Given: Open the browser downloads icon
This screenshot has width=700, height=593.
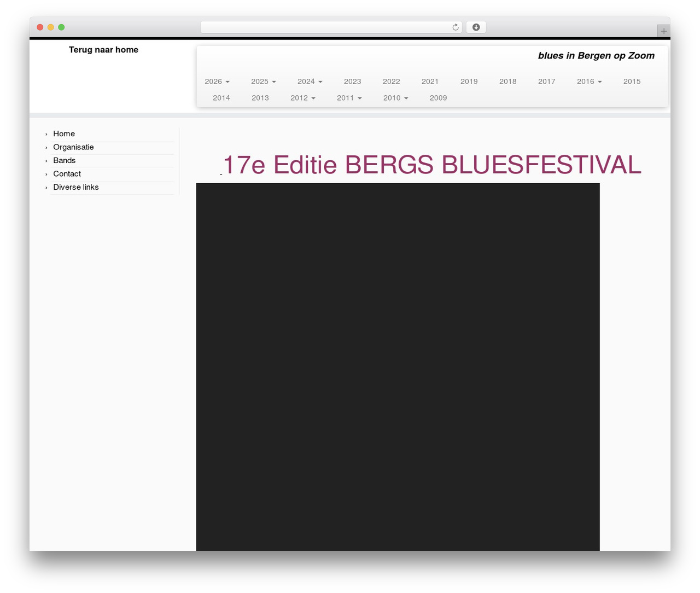Looking at the screenshot, I should [x=476, y=27].
